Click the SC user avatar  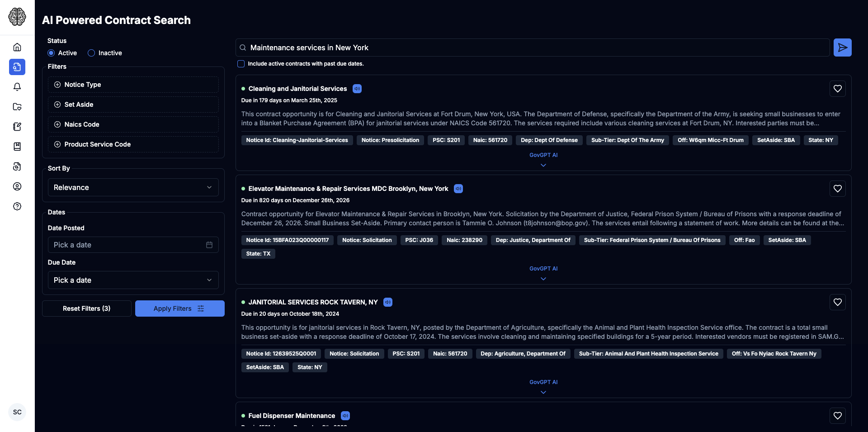coord(17,412)
